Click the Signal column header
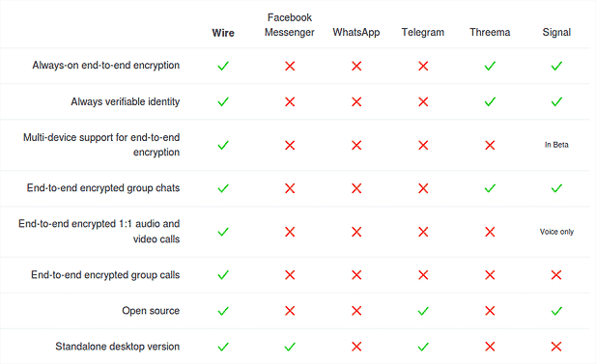 [556, 32]
